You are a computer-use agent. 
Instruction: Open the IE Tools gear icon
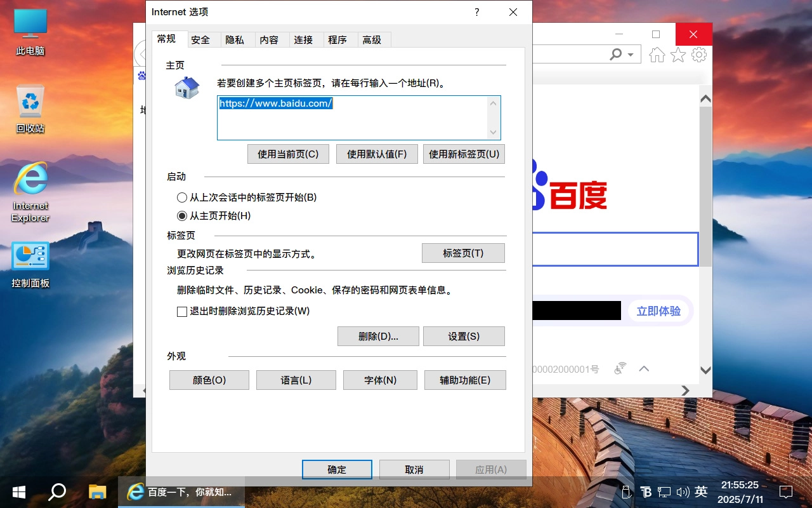[x=698, y=55]
